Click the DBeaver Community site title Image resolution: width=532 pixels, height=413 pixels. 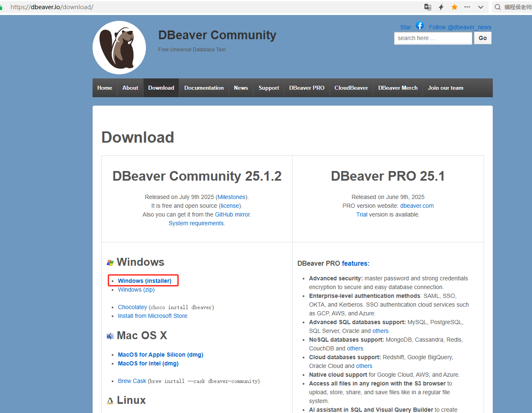coord(217,35)
